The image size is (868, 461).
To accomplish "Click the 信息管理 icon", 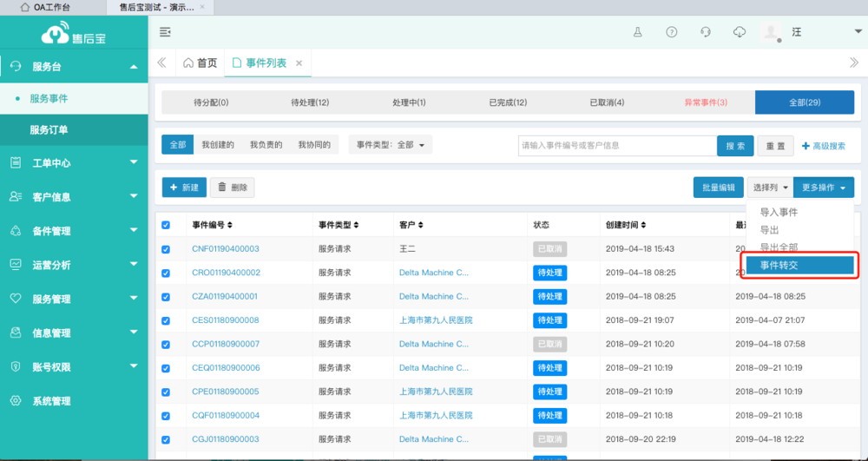I will click(16, 333).
